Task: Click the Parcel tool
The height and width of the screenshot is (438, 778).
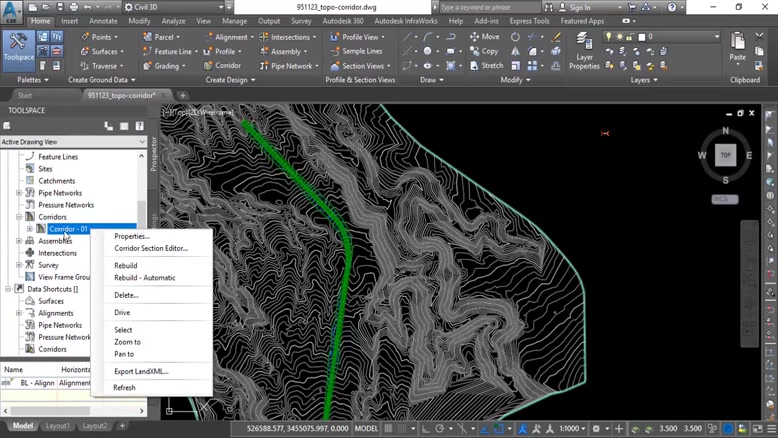Action: pyautogui.click(x=161, y=37)
